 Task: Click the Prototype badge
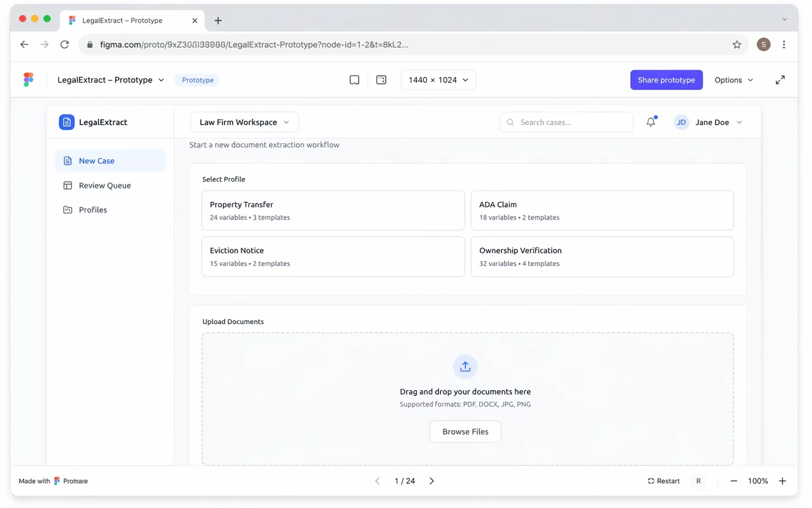pos(198,80)
